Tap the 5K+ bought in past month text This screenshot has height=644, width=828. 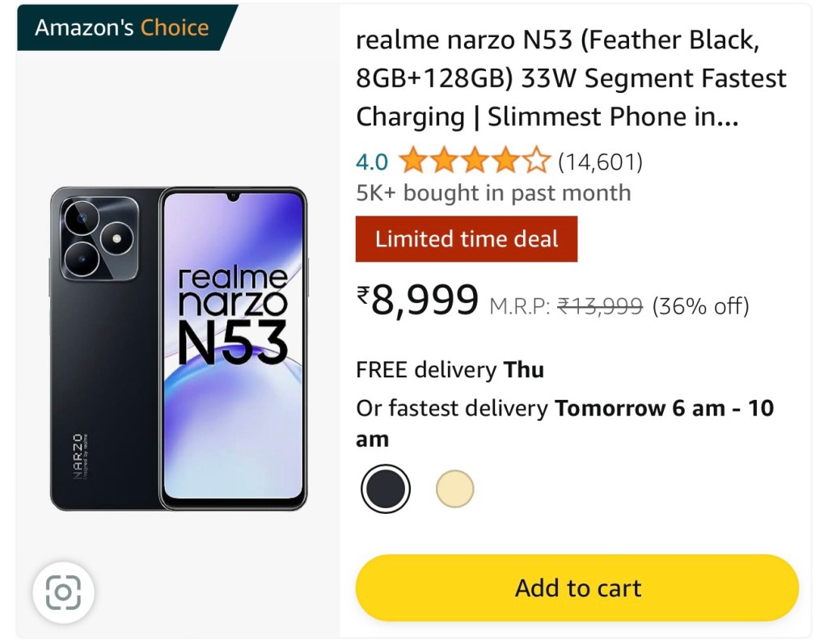point(493,193)
